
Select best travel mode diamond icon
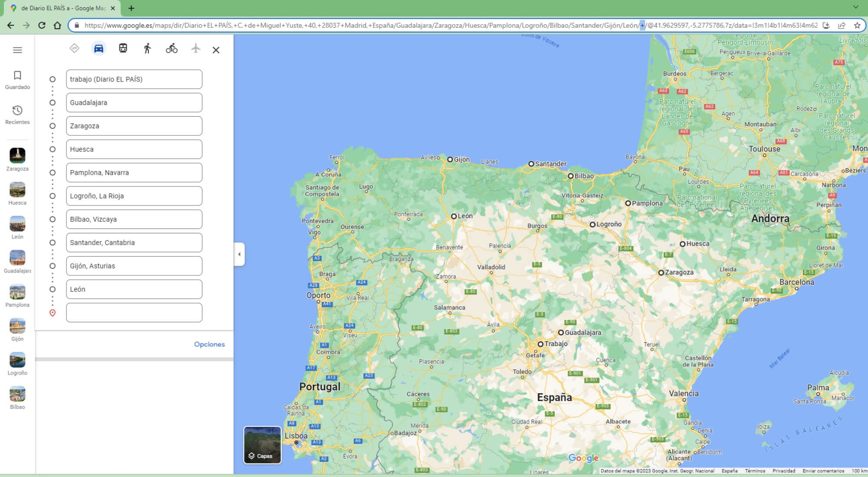[74, 48]
